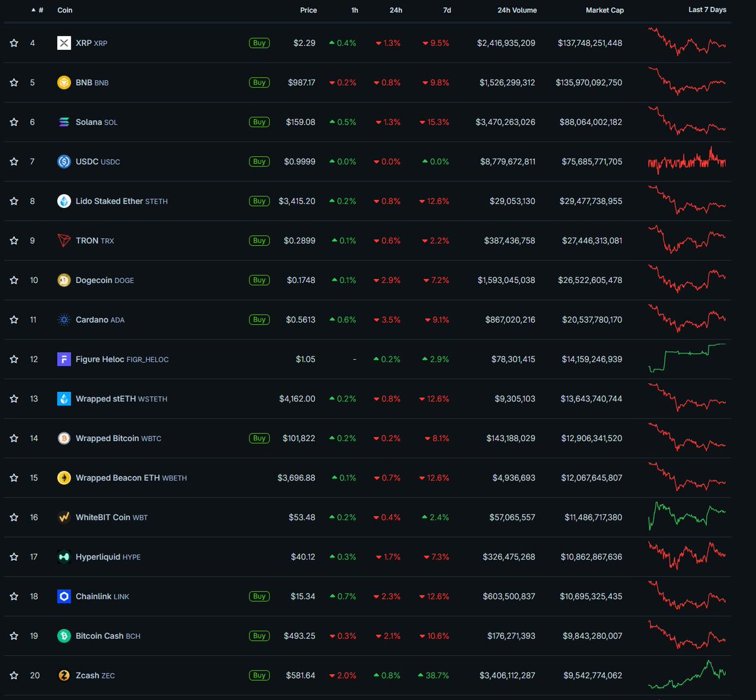Image resolution: width=756 pixels, height=700 pixels.
Task: Buy Lido Staked Ether
Action: click(x=259, y=201)
